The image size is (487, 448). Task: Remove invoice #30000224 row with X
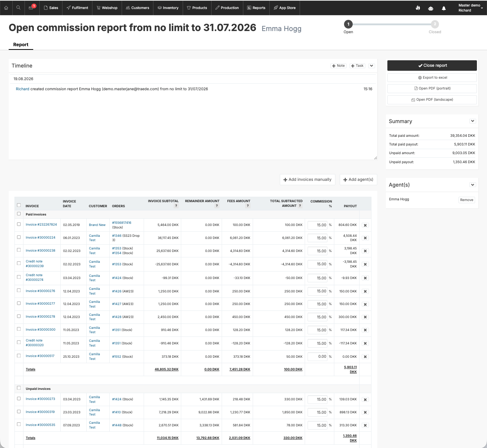tap(365, 238)
